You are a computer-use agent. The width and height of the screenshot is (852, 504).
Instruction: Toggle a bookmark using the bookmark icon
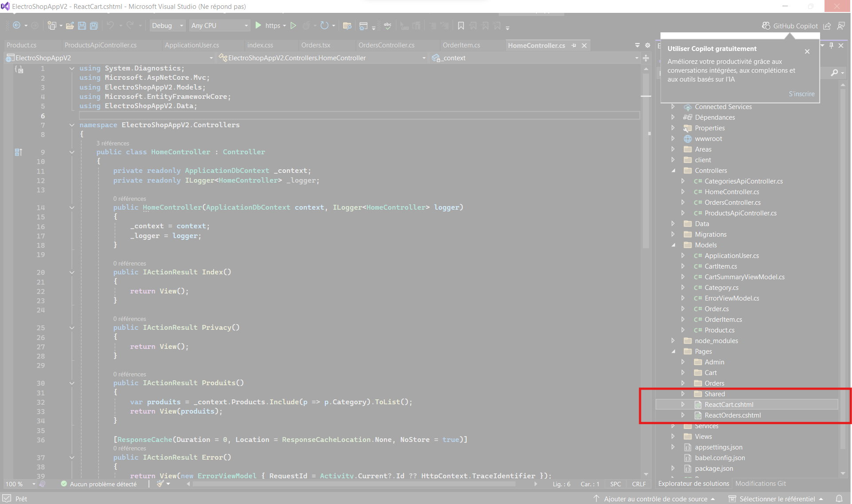tap(461, 26)
